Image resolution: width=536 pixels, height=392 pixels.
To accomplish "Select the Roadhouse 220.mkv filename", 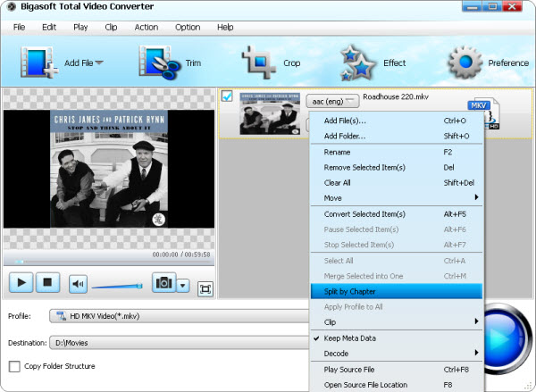I will click(x=396, y=96).
